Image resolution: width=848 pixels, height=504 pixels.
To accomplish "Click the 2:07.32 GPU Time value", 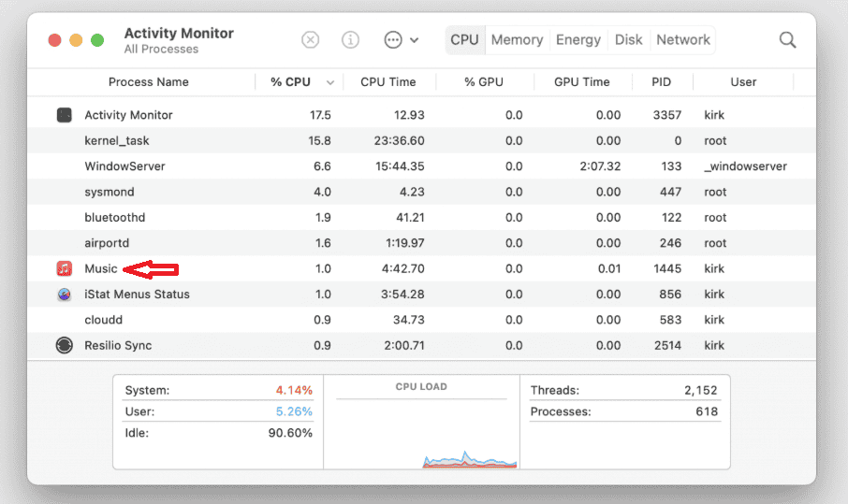I will [600, 166].
